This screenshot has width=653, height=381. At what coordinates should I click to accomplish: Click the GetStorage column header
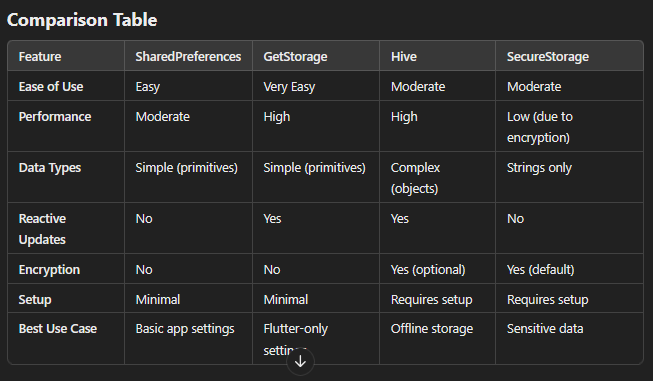pyautogui.click(x=295, y=57)
